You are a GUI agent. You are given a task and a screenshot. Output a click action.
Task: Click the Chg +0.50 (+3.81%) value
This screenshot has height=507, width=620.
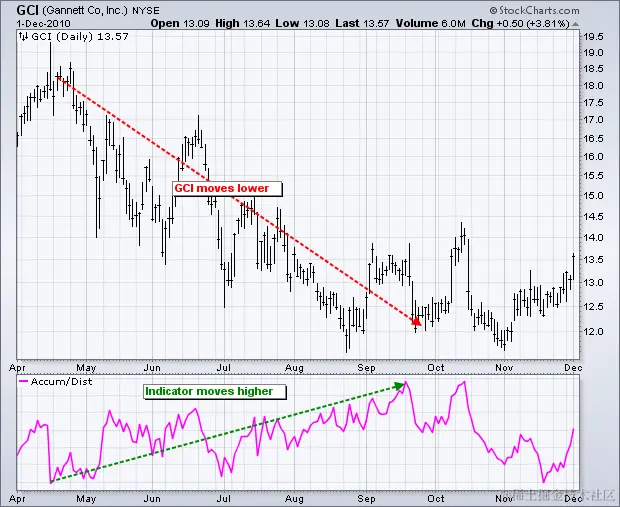[x=520, y=23]
